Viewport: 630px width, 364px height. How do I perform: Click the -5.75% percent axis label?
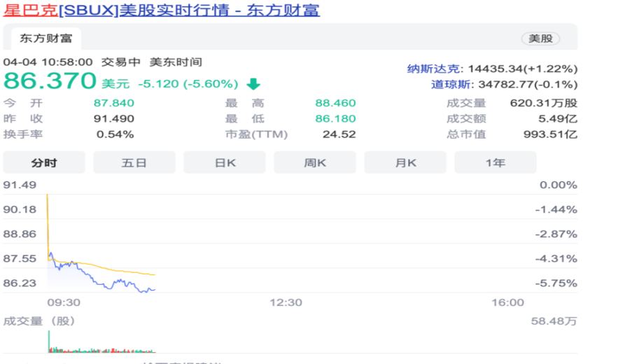556,283
